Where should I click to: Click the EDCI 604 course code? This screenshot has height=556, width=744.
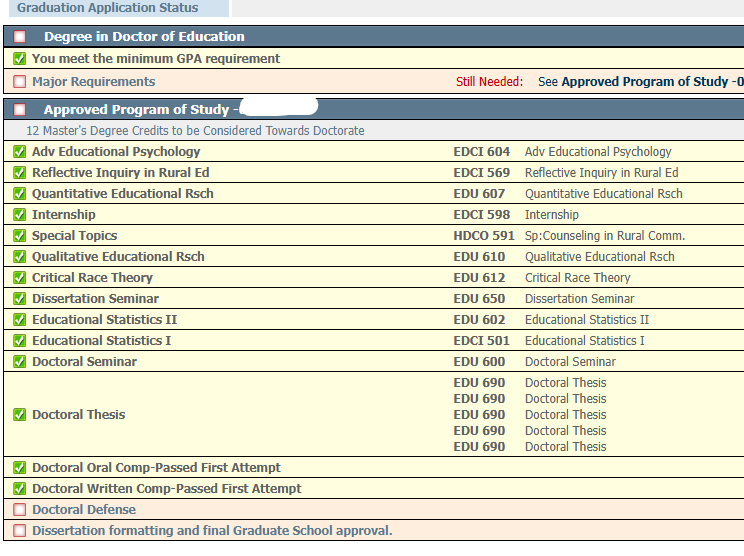pos(481,152)
